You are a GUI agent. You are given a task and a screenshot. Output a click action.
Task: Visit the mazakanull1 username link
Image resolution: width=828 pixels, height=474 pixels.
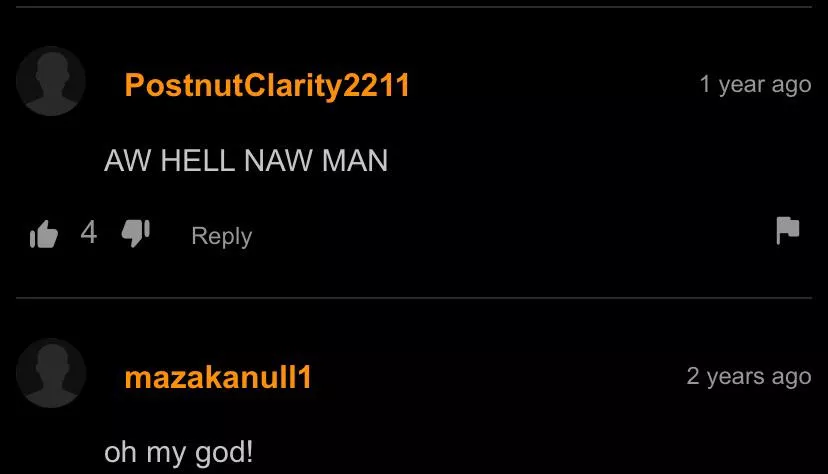coord(218,377)
